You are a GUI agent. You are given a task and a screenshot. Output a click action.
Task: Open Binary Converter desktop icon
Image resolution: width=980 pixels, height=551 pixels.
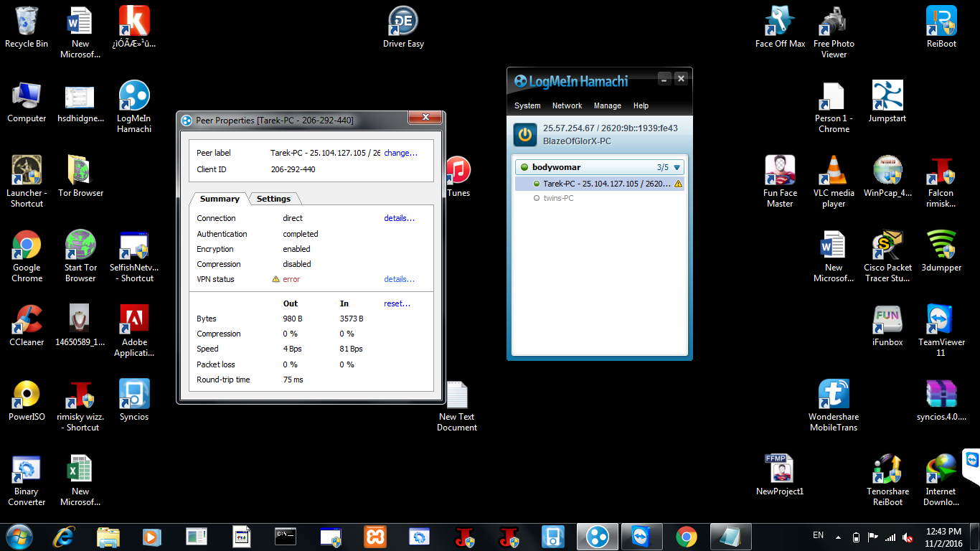tap(27, 480)
